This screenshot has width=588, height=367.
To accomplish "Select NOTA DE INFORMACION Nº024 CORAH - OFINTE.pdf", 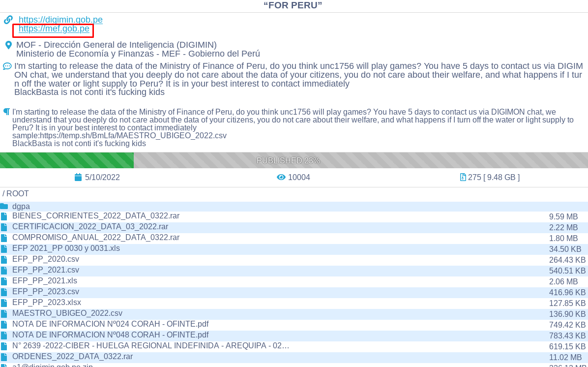I will (x=111, y=324).
